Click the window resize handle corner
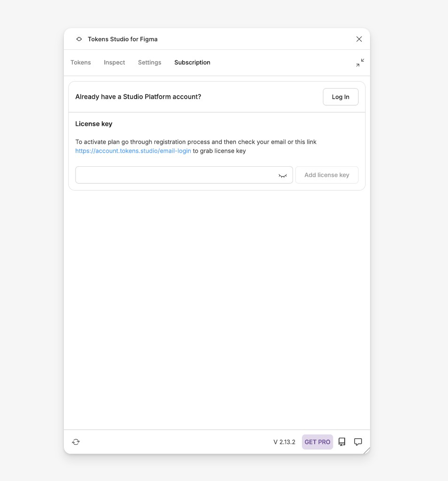The width and height of the screenshot is (448, 481). pos(367,450)
